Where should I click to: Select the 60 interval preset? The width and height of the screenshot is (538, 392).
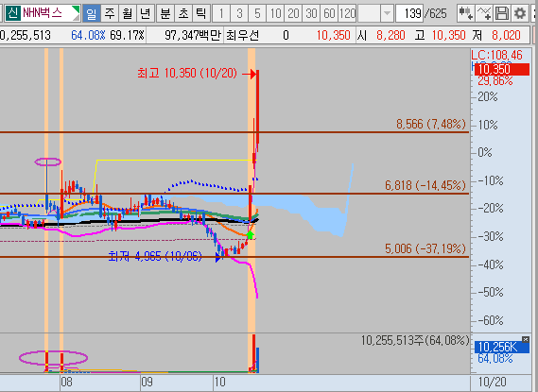329,13
